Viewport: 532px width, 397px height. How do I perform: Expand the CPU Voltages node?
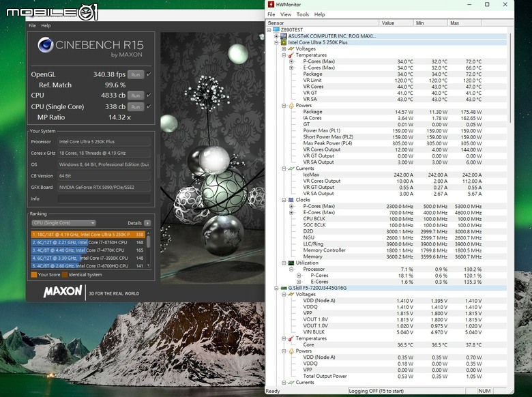[x=284, y=49]
